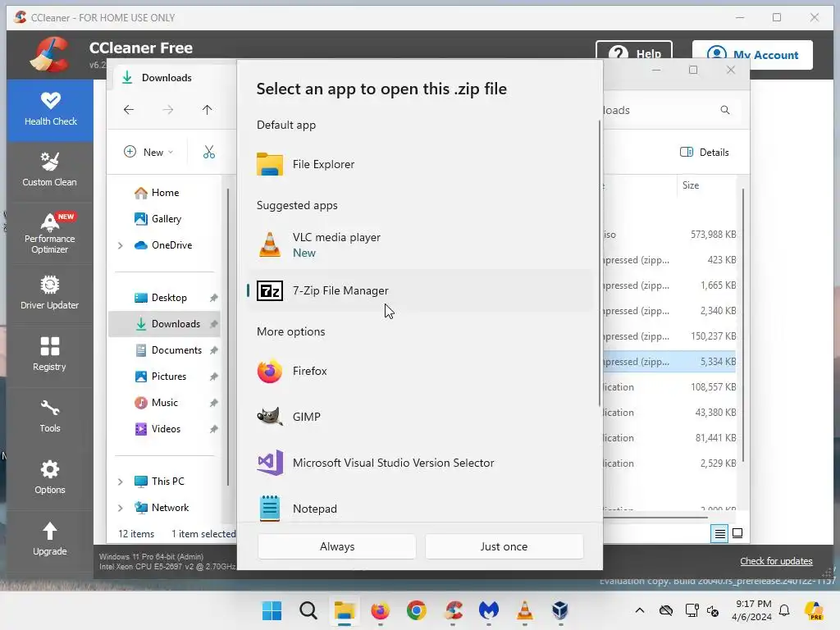Click Upgrade in CCleaner sidebar

50,540
